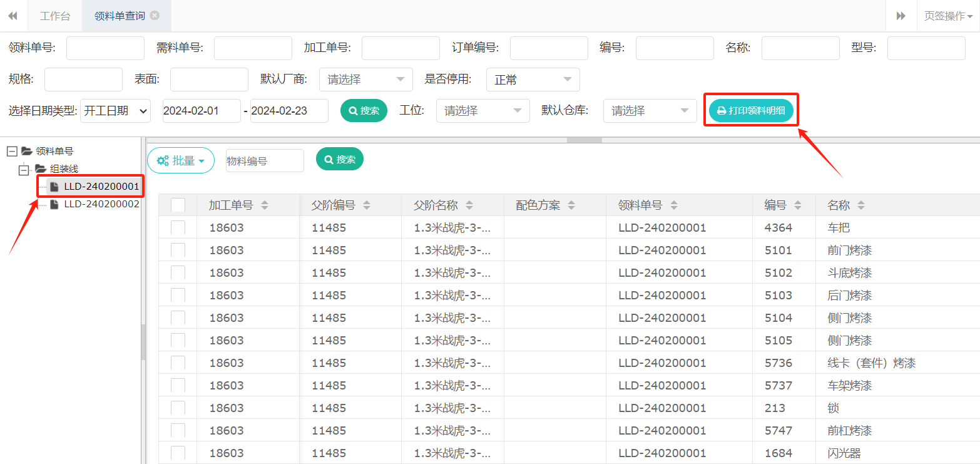Tick the checkbox for 前门烤漆 row
Screen dimensions: 980x464
coord(178,250)
